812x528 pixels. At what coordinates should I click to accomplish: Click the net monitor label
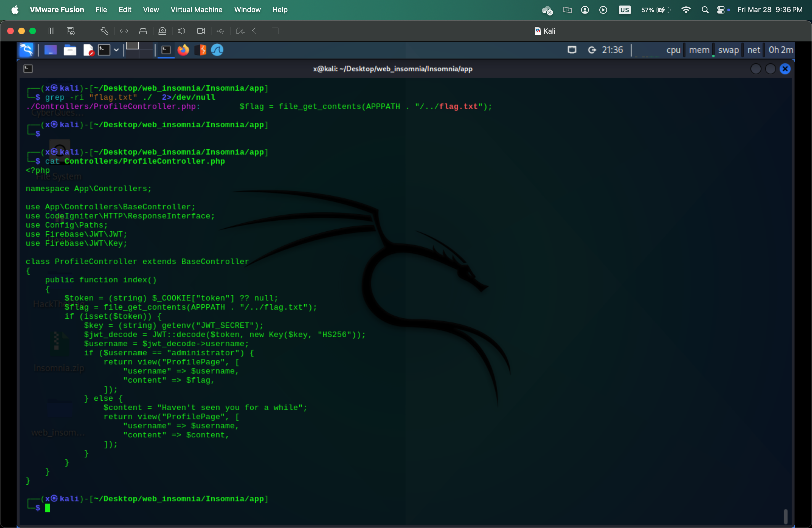click(x=754, y=50)
